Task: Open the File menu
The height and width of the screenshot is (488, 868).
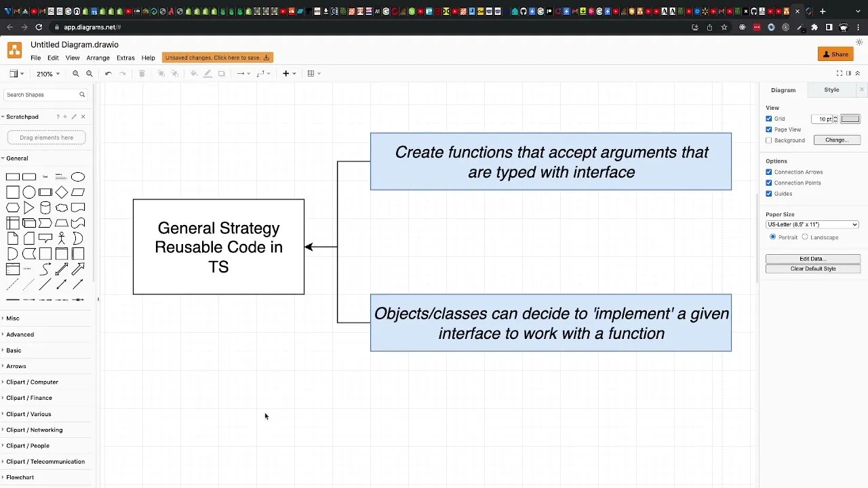Action: coord(35,58)
